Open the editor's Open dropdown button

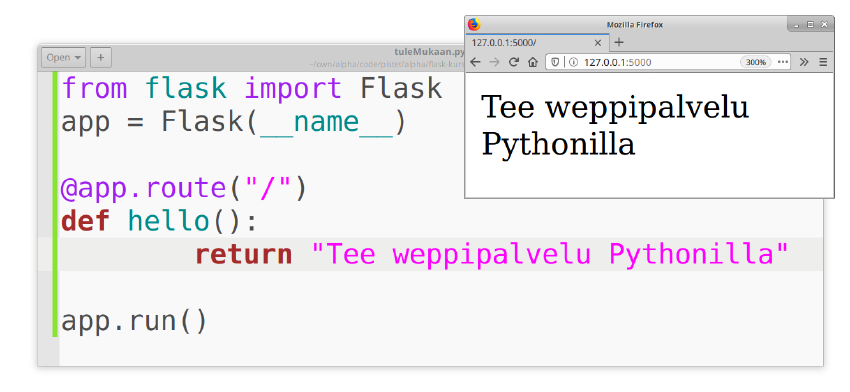(x=63, y=57)
